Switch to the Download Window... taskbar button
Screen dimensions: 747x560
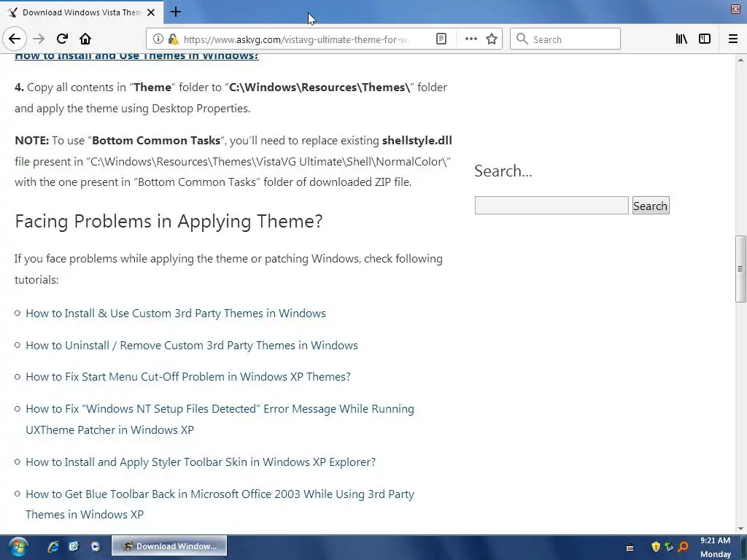coord(169,546)
